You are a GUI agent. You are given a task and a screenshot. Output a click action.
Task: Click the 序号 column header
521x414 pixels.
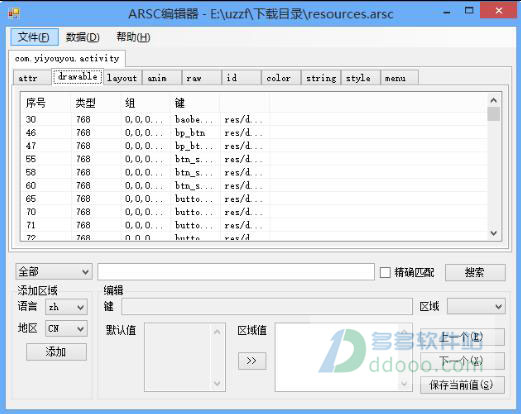coord(46,103)
